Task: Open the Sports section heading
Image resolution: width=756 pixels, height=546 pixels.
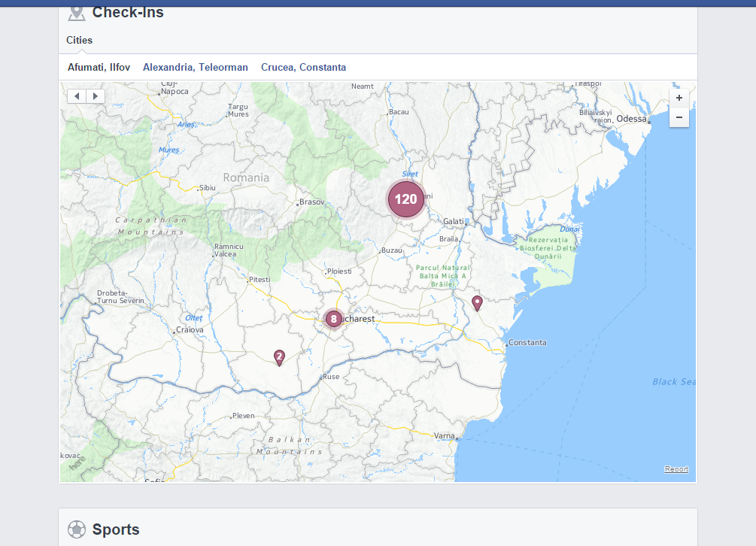Action: point(116,529)
